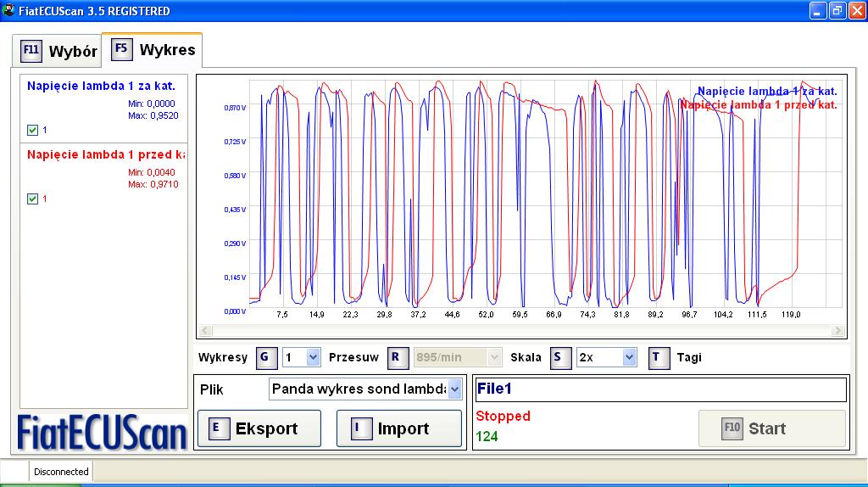This screenshot has width=868, height=487.
Task: Open the Wykresy graph count dropdown
Action: click(312, 357)
